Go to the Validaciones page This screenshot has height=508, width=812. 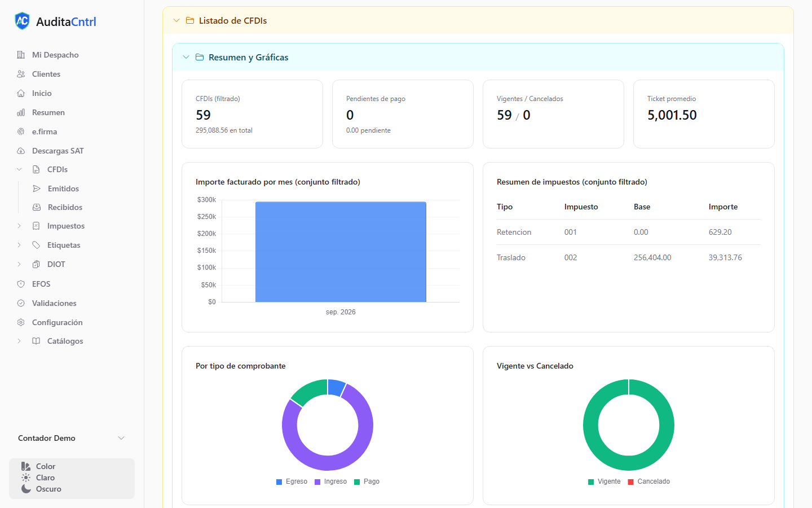pyautogui.click(x=54, y=303)
